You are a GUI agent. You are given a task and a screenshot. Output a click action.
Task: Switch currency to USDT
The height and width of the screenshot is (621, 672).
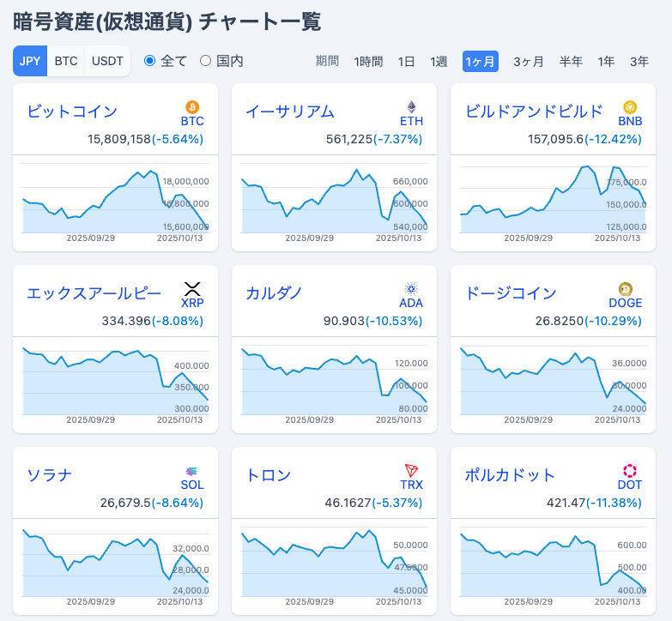click(x=107, y=61)
